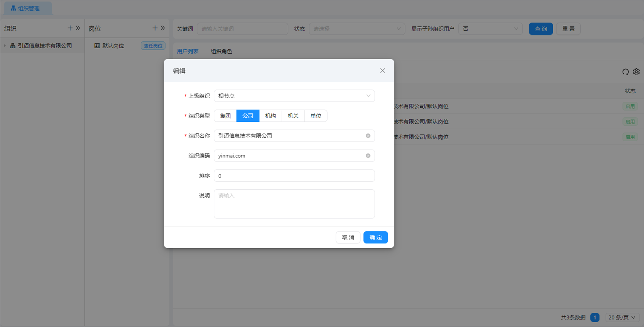Open the 20 条/页 page size dropdown

click(x=622, y=317)
